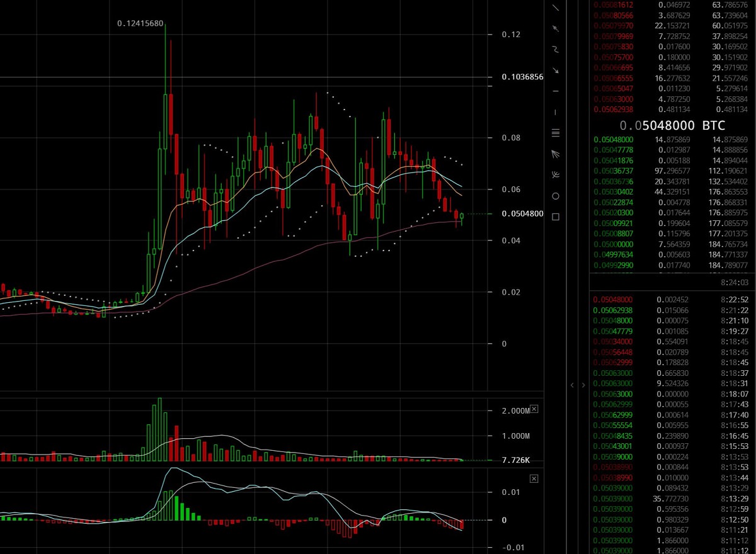Activate the fan lines drawing tool
Viewport: 756px width, 554px height.
pos(556,154)
